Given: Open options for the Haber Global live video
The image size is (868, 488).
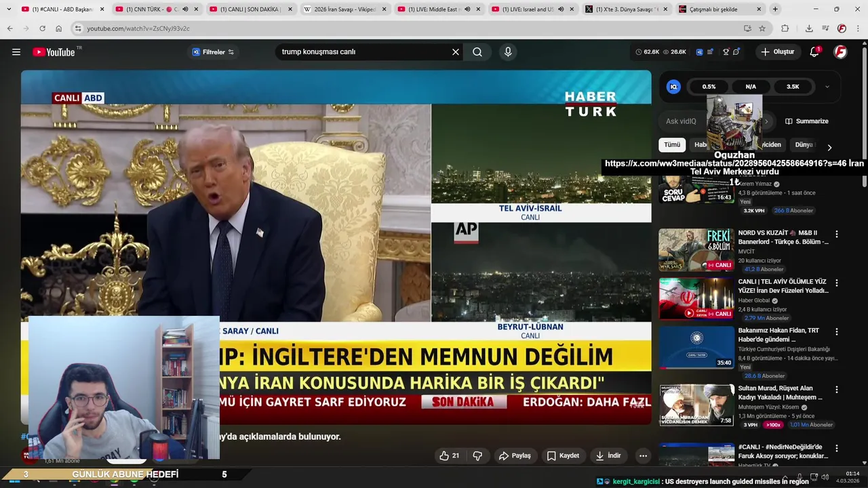Looking at the screenshot, I should [836, 283].
